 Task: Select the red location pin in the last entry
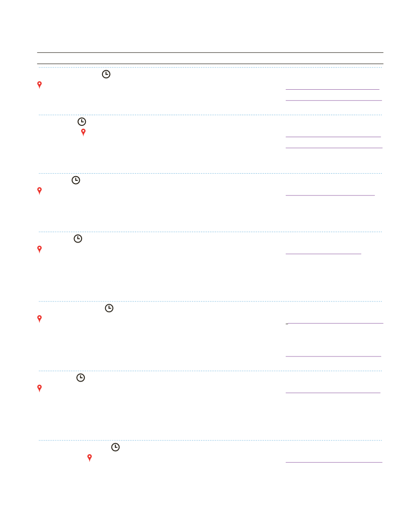pos(89,458)
